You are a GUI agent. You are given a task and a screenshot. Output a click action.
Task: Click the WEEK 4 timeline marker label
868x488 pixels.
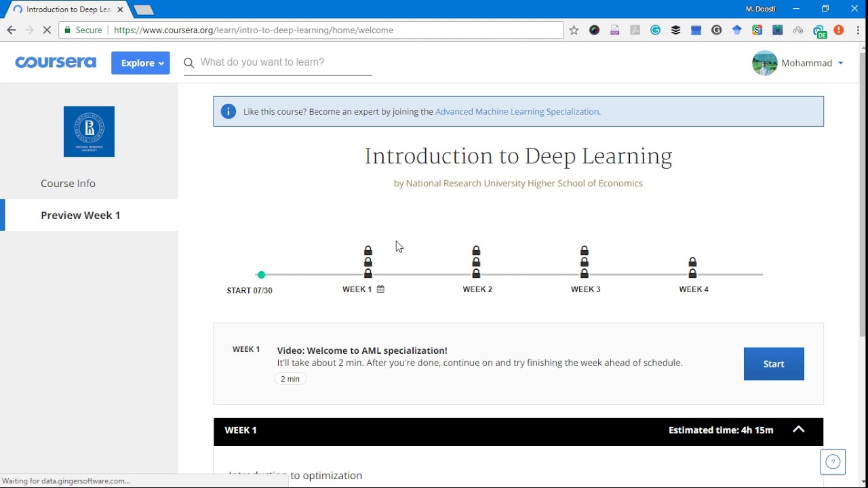694,289
